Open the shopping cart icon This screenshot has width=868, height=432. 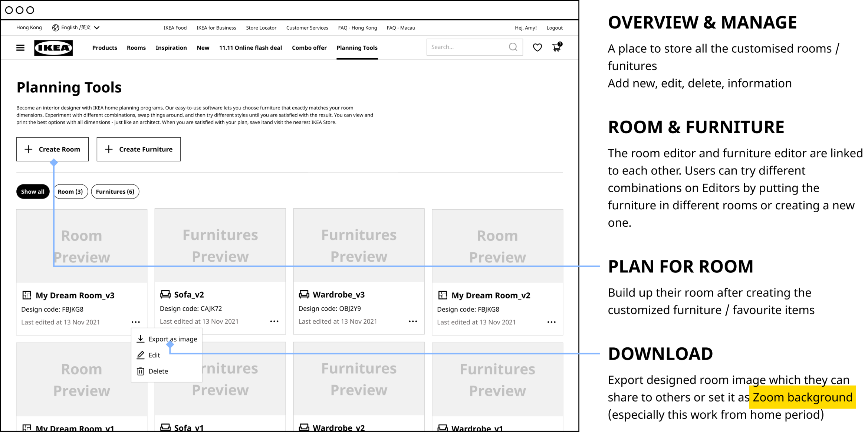click(556, 47)
